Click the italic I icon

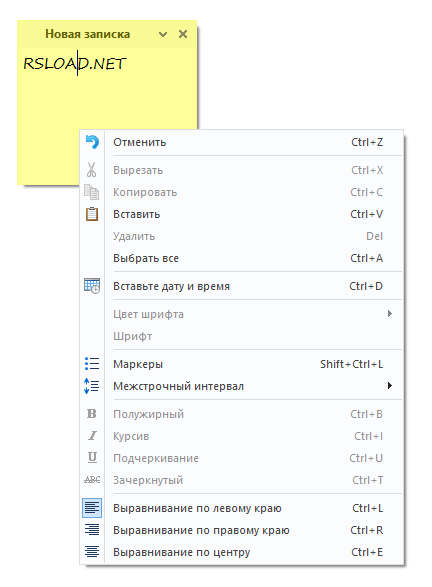coord(92,436)
